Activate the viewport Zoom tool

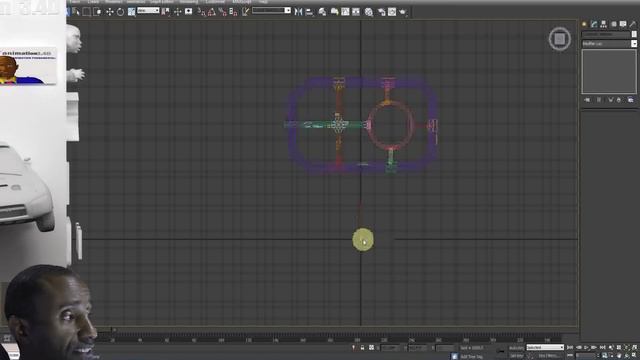coord(611,348)
